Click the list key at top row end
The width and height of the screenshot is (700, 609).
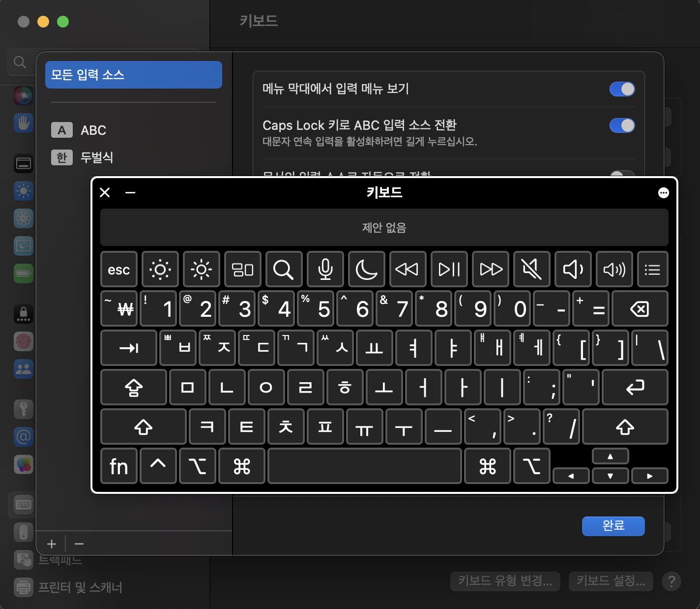coord(653,269)
